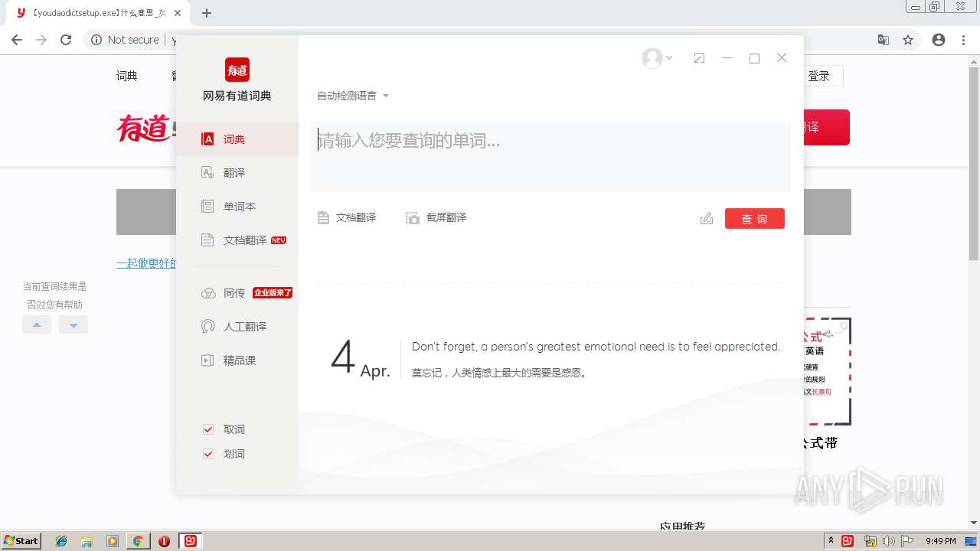Open a new Chrome tab
Image resolution: width=980 pixels, height=551 pixels.
coord(207,13)
